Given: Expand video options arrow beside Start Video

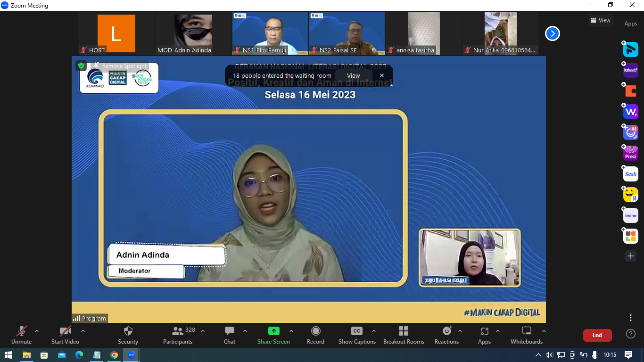Looking at the screenshot, I should [x=83, y=331].
